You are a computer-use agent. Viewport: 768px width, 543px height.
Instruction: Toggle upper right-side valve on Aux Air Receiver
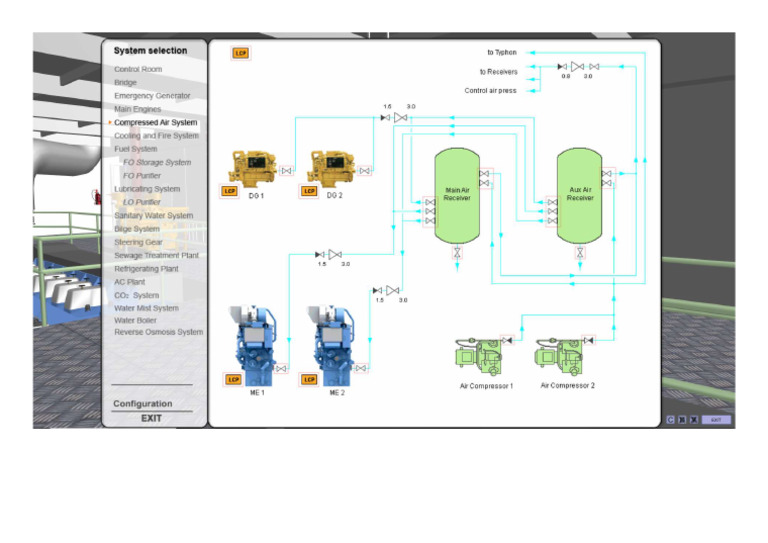607,174
